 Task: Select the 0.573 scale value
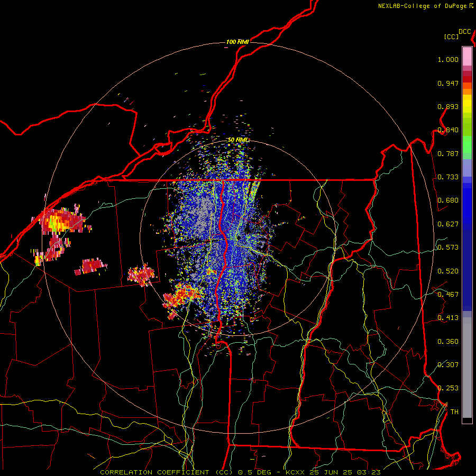point(448,248)
